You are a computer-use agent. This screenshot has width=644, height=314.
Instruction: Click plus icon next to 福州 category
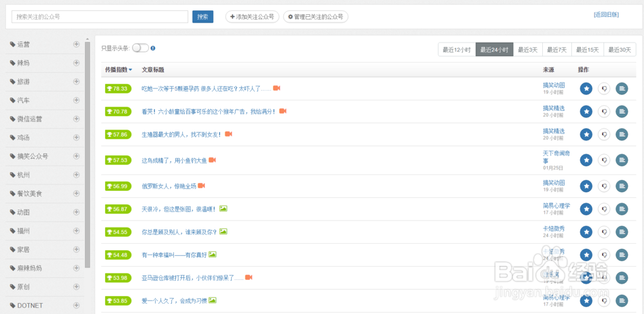point(77,231)
